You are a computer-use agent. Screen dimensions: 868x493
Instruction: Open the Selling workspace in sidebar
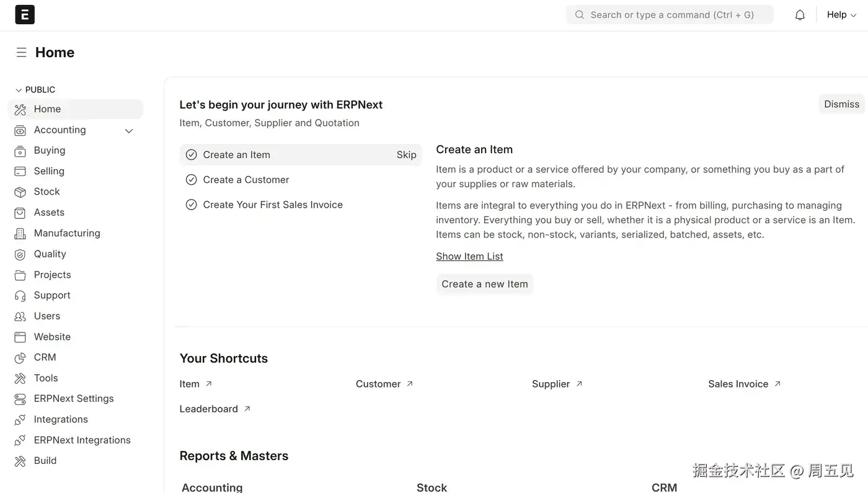pos(49,171)
